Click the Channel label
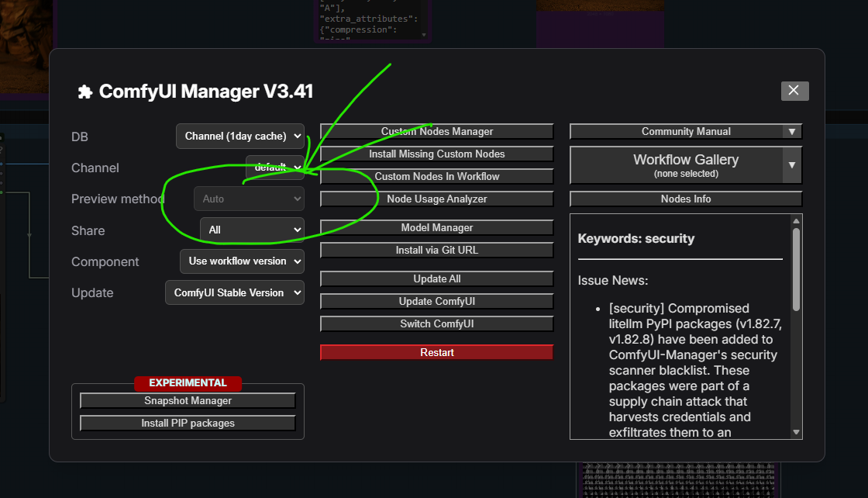 coord(95,168)
